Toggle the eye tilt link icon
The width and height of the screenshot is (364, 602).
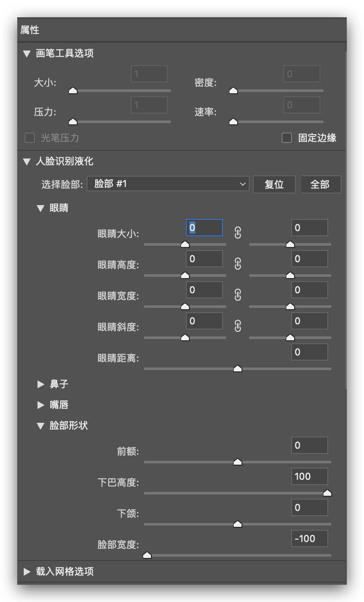point(238,326)
